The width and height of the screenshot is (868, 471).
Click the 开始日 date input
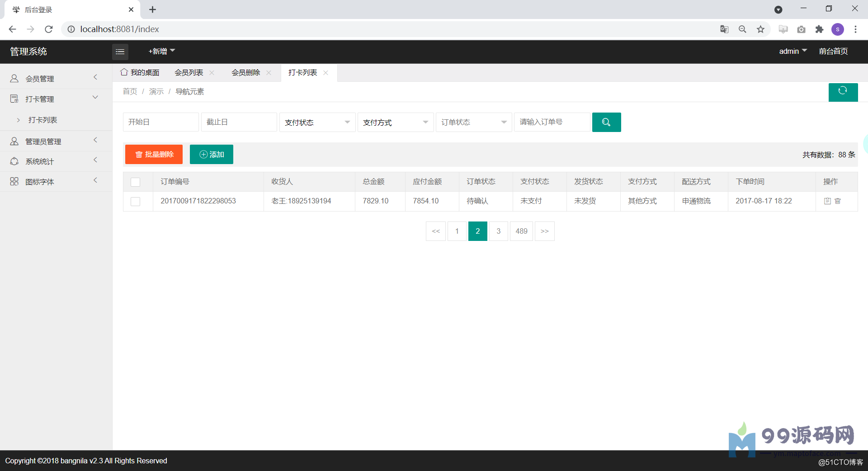[161, 122]
